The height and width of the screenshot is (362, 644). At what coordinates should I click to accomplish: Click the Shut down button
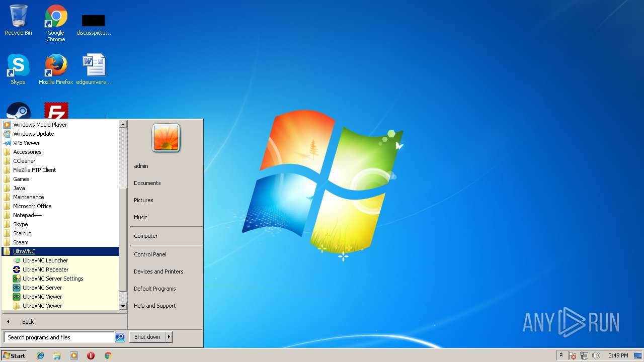(x=147, y=337)
